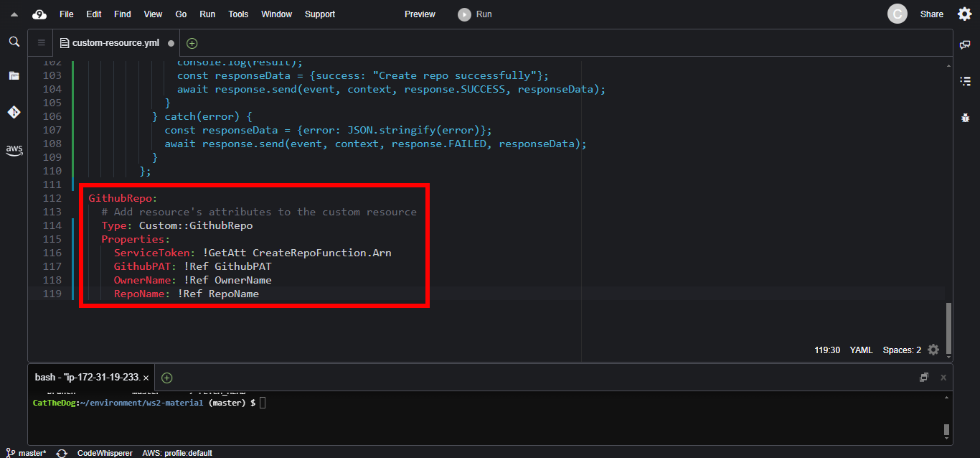Open the search panel magnifier icon
Viewport: 980px width, 458px height.
click(x=14, y=42)
